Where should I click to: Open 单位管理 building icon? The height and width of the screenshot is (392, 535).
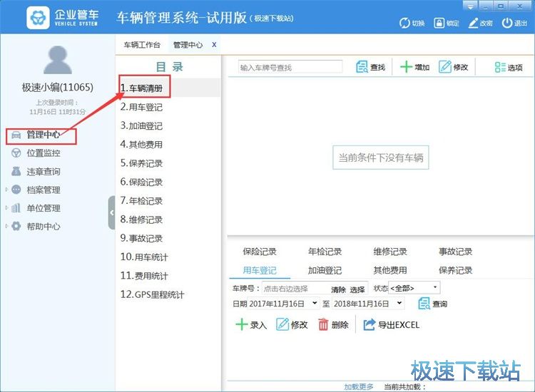coord(16,208)
